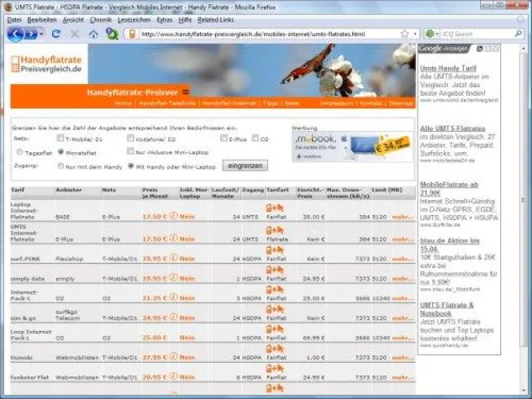Image resolution: width=532 pixels, height=399 pixels.
Task: Go to the browser Home icon
Action: click(x=93, y=34)
